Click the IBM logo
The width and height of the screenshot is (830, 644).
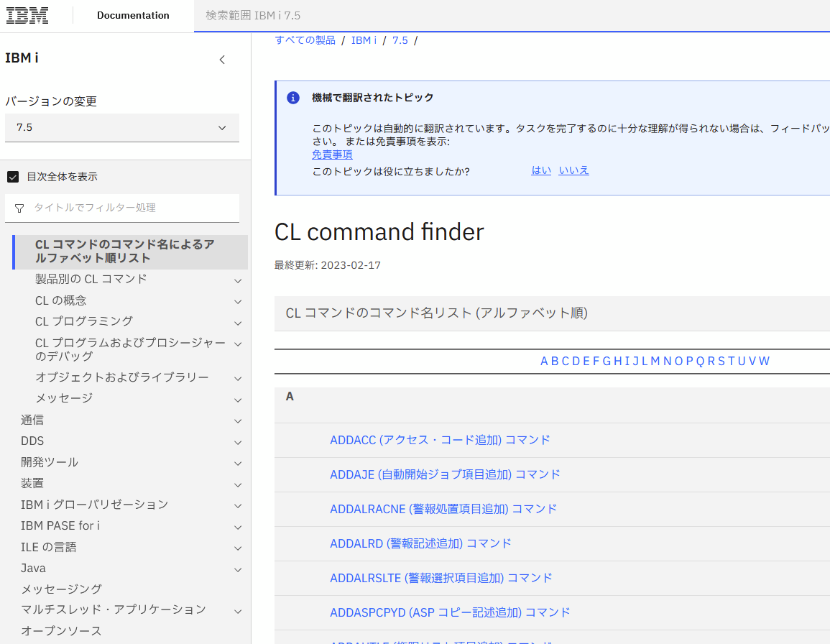(x=27, y=15)
